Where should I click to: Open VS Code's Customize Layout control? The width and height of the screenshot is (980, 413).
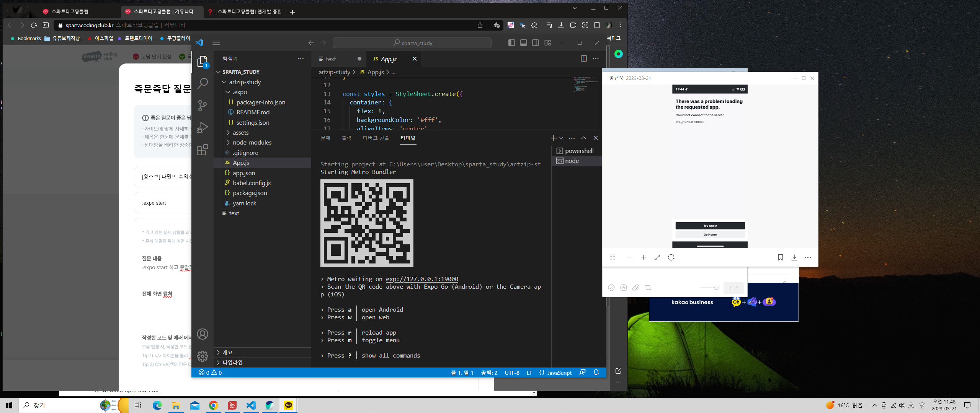point(548,43)
